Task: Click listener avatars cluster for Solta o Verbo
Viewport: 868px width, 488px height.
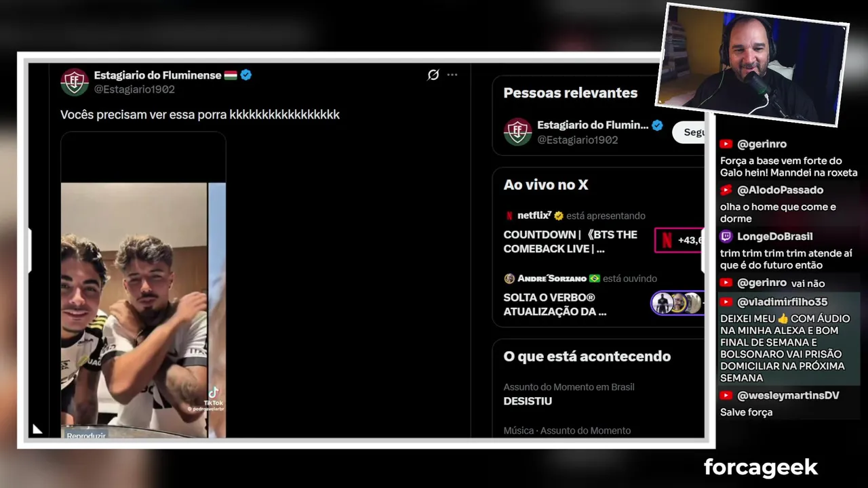Action: (x=677, y=303)
